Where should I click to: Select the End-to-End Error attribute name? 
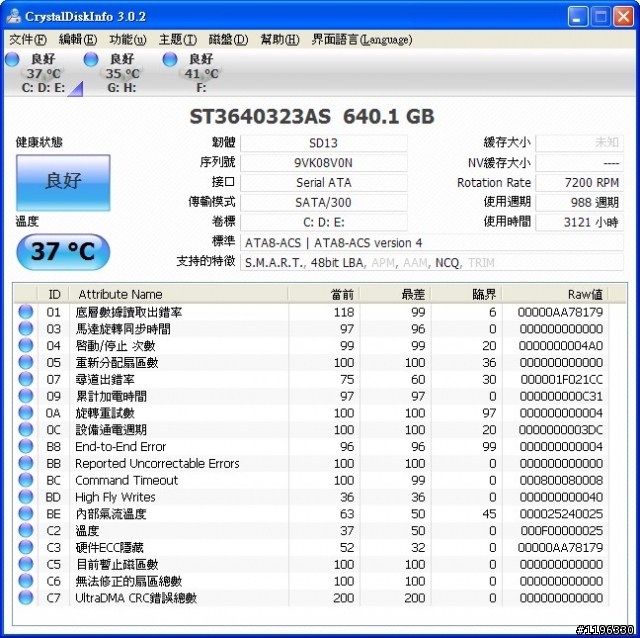click(x=120, y=447)
